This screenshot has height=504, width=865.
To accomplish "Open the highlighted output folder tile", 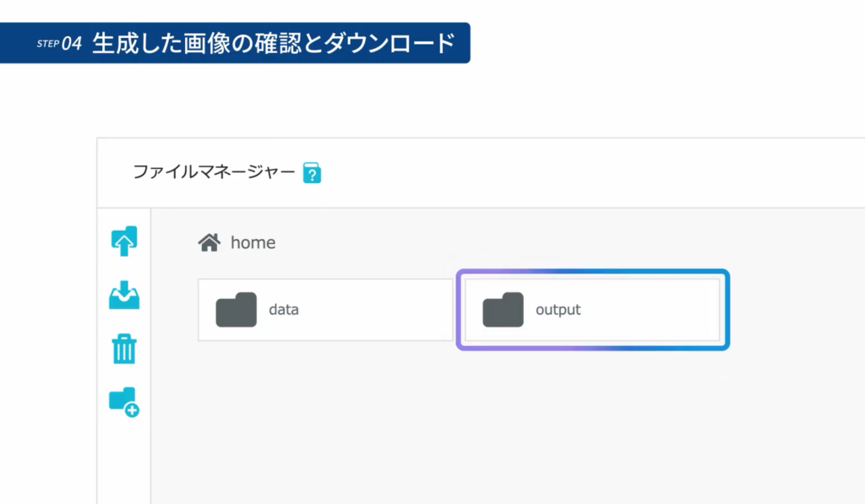I will 592,309.
